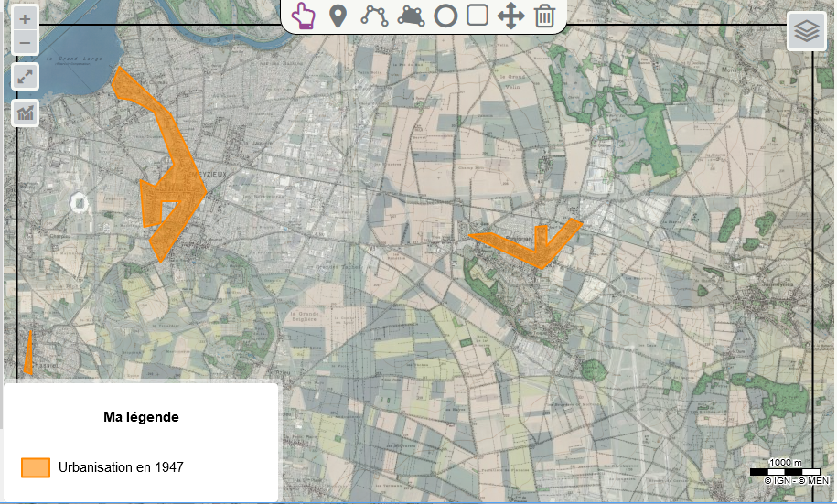Pick the draw polygon tool

pyautogui.click(x=411, y=16)
